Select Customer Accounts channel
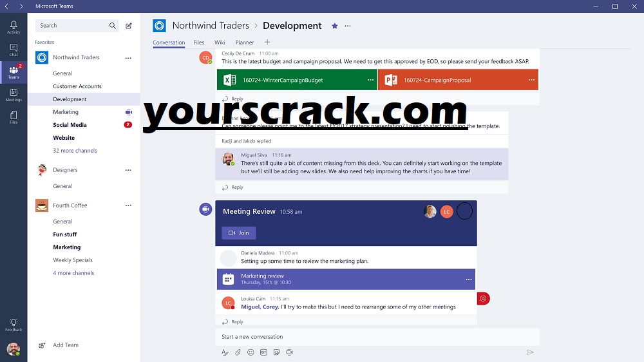 click(77, 86)
